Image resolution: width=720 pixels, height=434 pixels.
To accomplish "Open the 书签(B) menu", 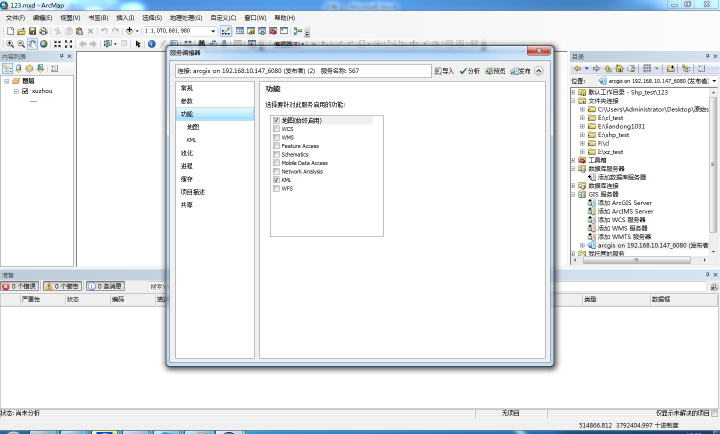I will [98, 18].
